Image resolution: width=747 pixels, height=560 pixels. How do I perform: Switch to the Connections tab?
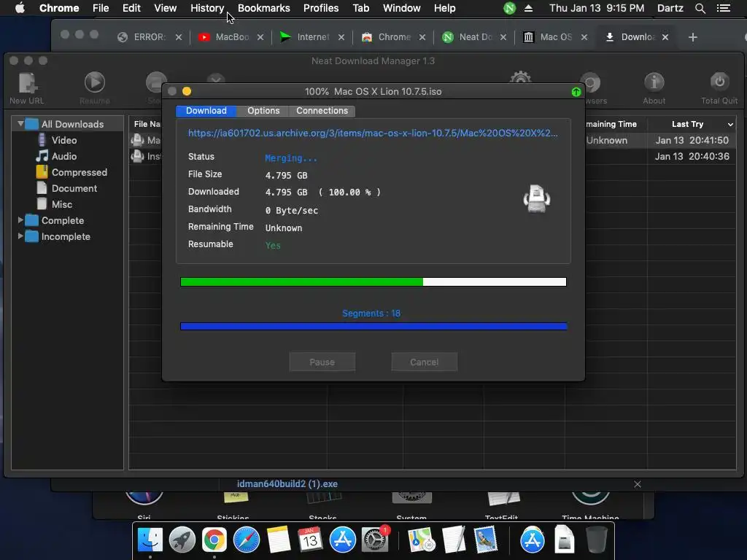(322, 111)
